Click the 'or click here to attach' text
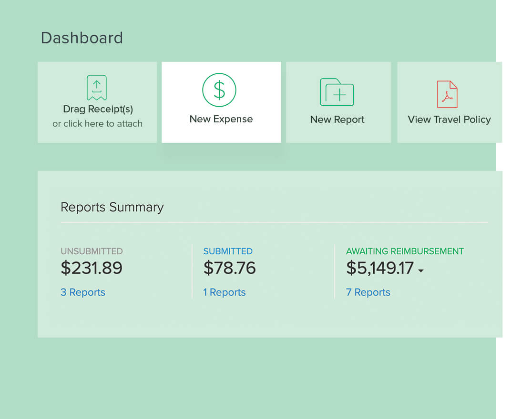This screenshot has width=532, height=419. tap(97, 123)
